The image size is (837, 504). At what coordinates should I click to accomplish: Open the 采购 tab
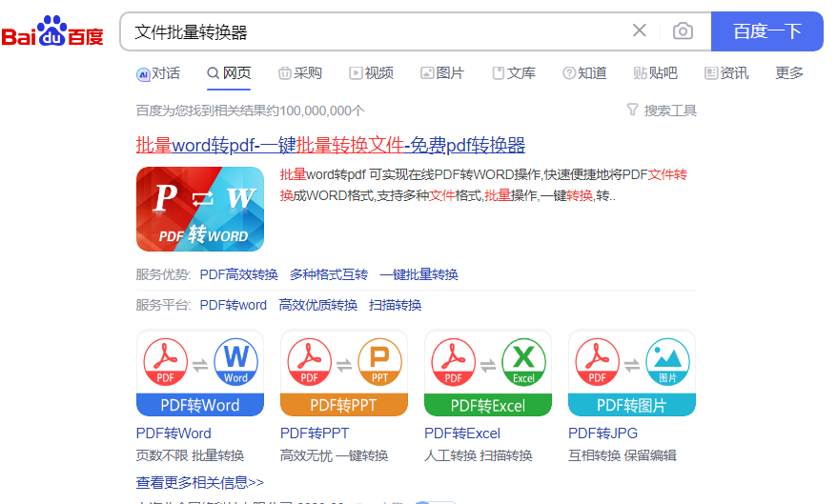tap(300, 73)
